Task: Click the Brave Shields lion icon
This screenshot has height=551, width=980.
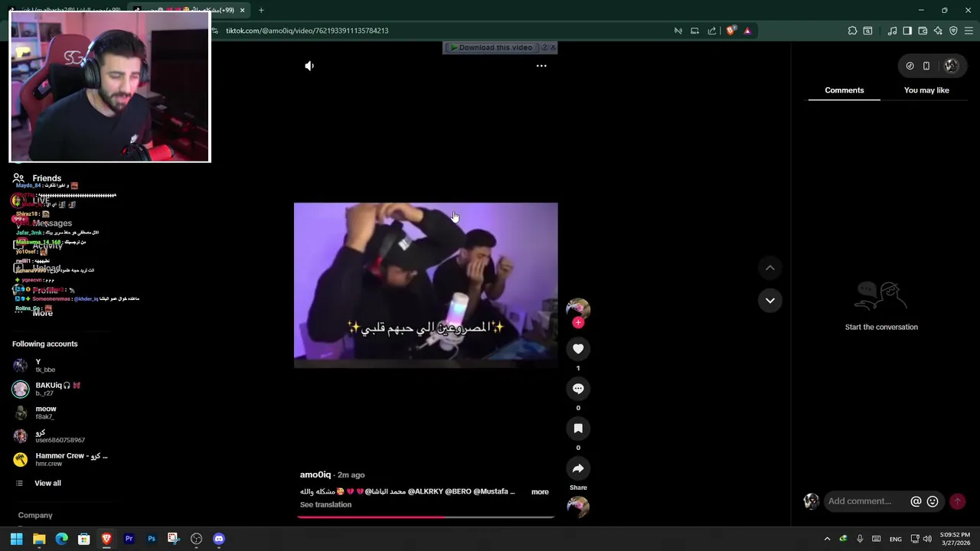Action: click(730, 31)
